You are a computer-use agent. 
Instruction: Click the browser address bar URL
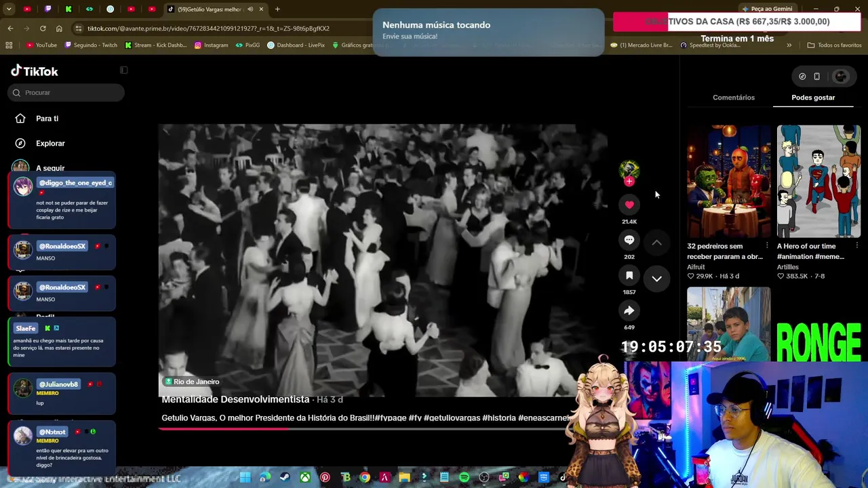tap(208, 28)
